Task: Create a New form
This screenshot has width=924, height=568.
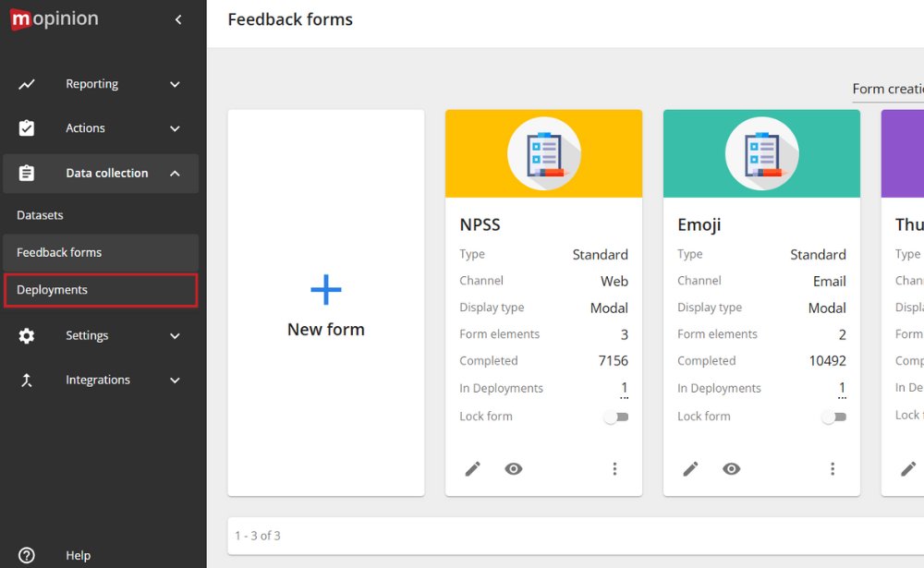Action: 326,305
